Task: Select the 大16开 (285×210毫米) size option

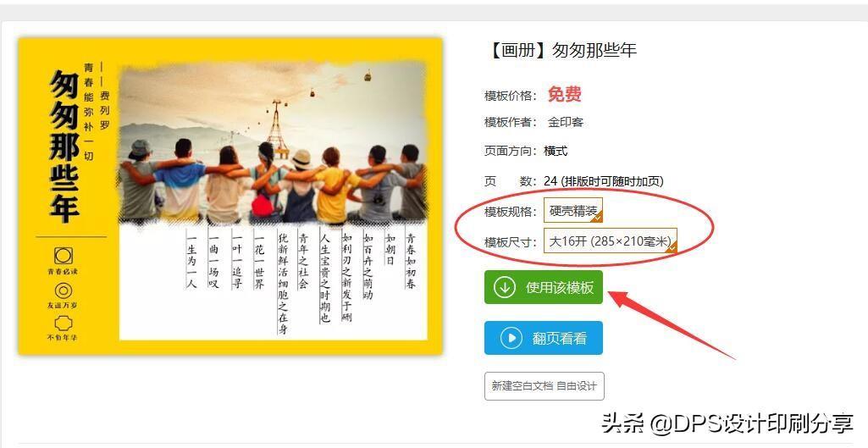Action: click(x=610, y=241)
